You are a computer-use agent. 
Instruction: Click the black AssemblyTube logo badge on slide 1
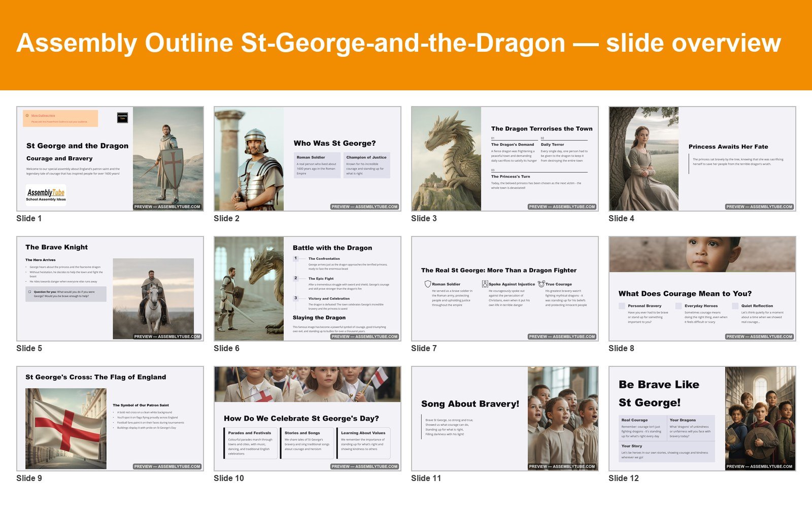(x=122, y=117)
